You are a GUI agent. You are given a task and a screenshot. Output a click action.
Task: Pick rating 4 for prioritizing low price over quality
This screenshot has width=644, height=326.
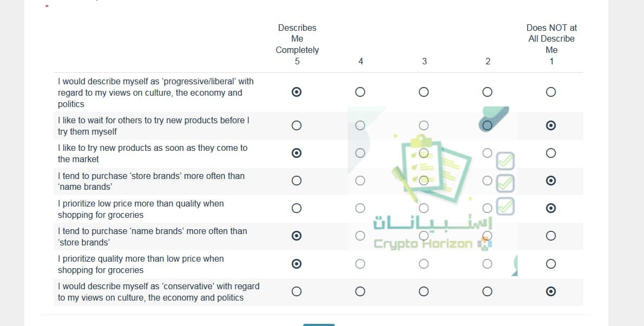point(360,208)
